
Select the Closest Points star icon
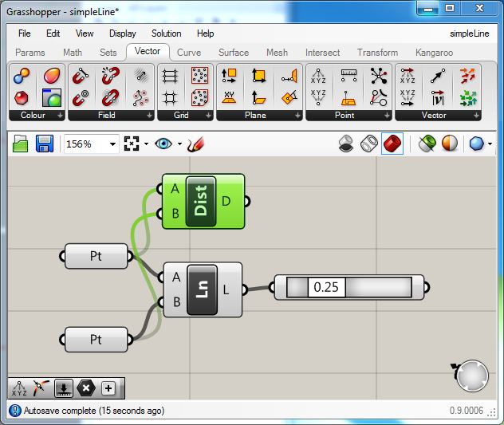(x=379, y=76)
